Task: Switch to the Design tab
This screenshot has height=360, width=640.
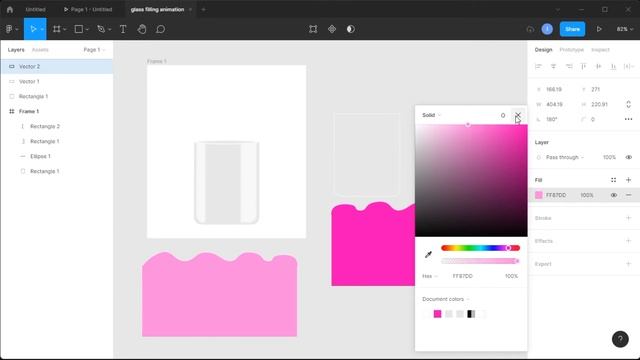Action: click(543, 50)
